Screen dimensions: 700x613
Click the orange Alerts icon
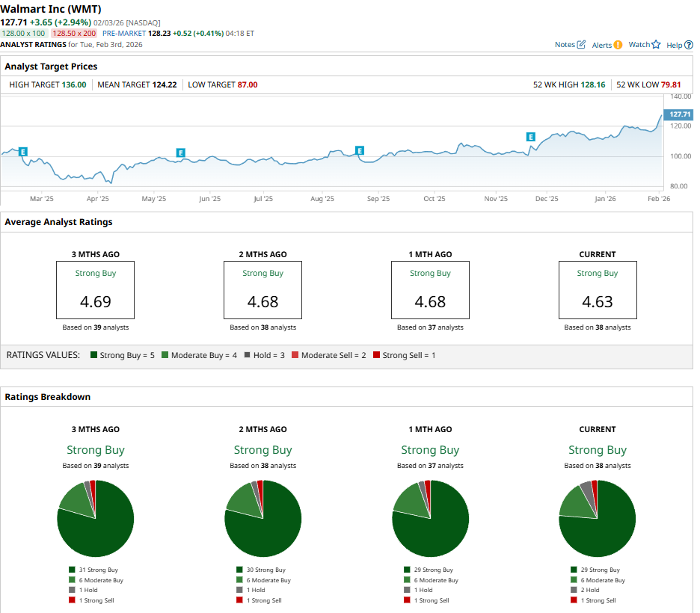(x=618, y=45)
